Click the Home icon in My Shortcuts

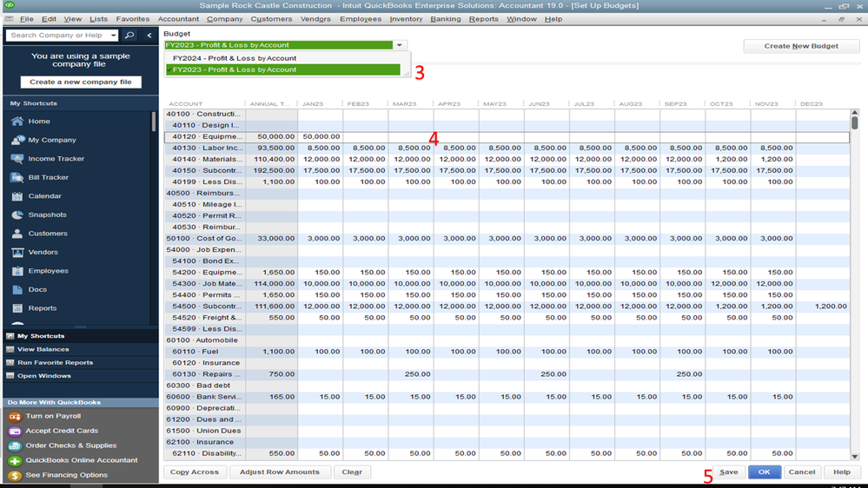tap(17, 122)
